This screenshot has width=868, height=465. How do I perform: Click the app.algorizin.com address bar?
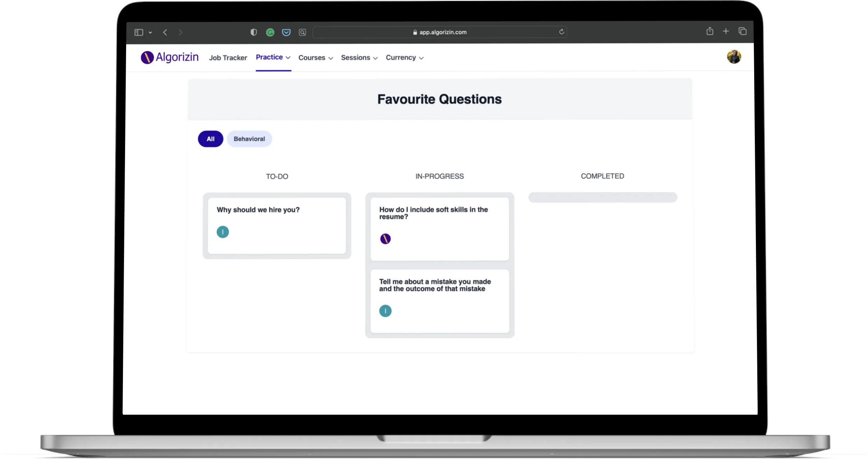440,32
